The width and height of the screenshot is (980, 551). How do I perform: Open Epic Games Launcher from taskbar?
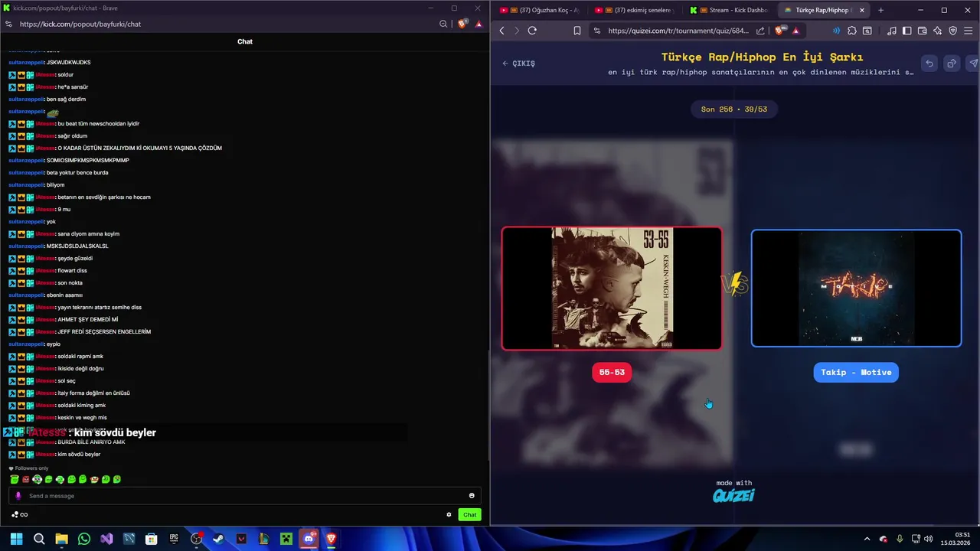tap(174, 539)
